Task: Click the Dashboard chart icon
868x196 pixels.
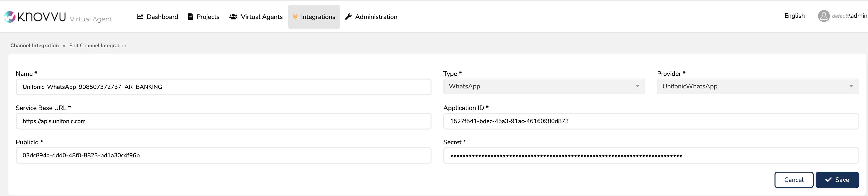Action: 140,16
